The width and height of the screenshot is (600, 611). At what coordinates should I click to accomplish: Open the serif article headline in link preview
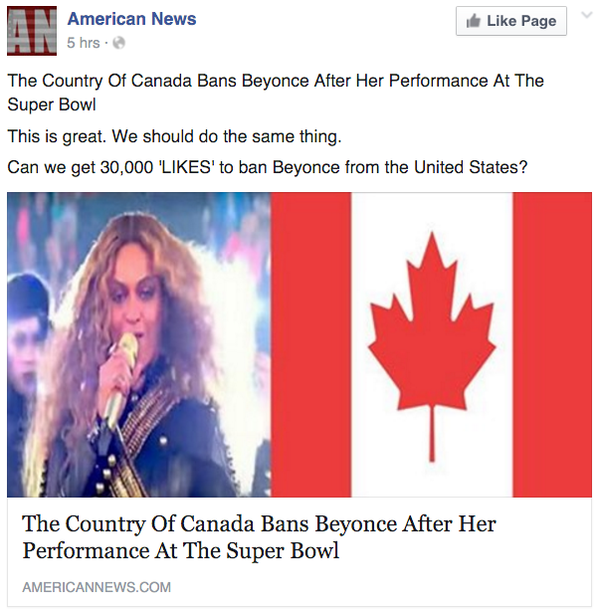click(x=259, y=537)
